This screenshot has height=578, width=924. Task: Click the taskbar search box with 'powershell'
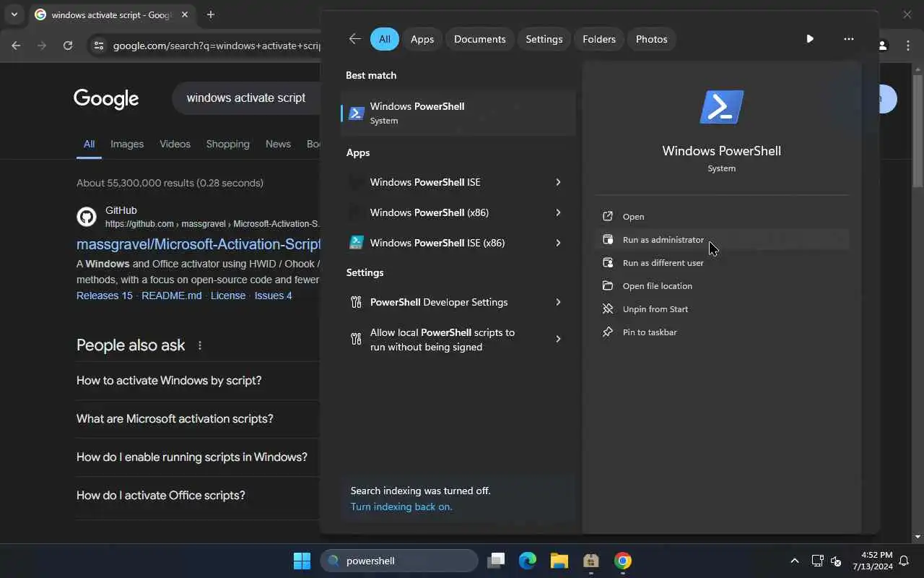click(x=399, y=561)
